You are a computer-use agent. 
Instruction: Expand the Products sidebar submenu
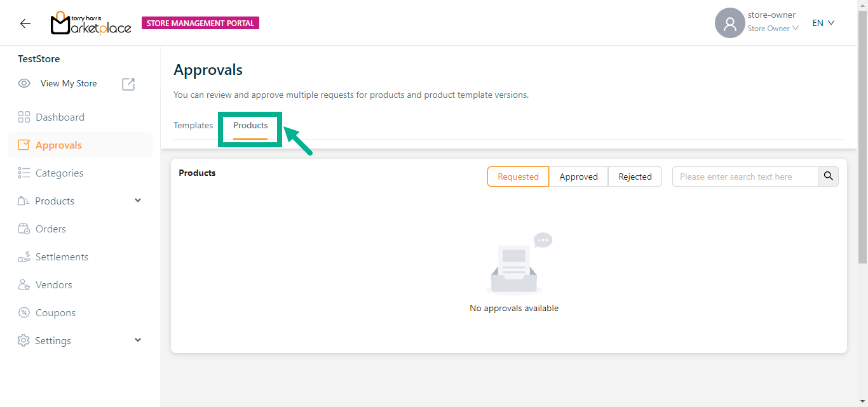click(x=138, y=201)
